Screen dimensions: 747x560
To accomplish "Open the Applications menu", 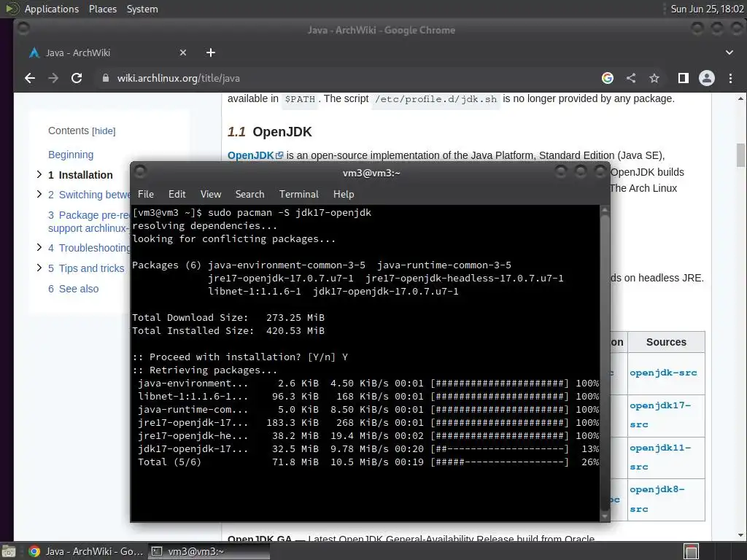I will coord(52,9).
